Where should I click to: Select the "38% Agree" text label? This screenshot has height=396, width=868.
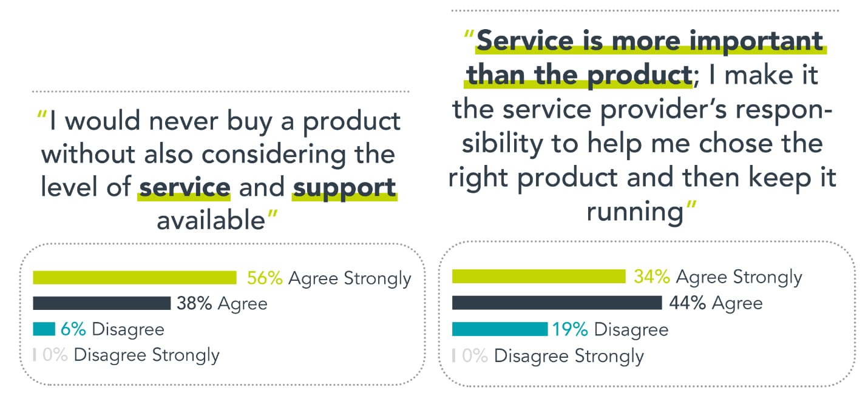point(222,303)
